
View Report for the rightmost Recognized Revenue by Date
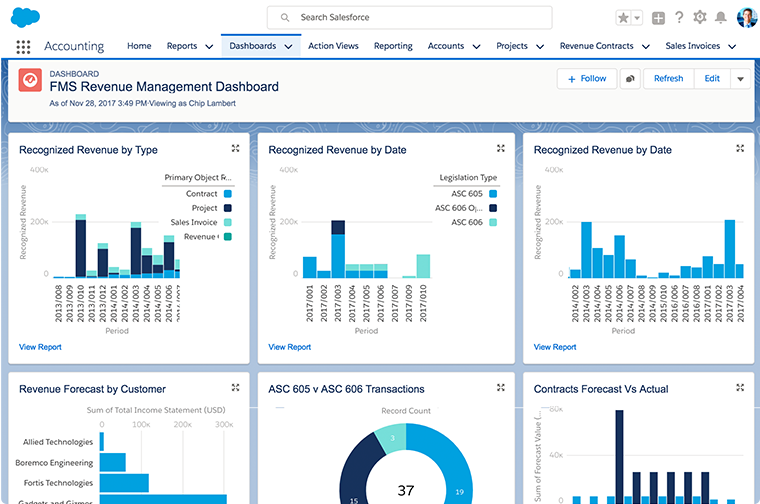click(x=555, y=347)
